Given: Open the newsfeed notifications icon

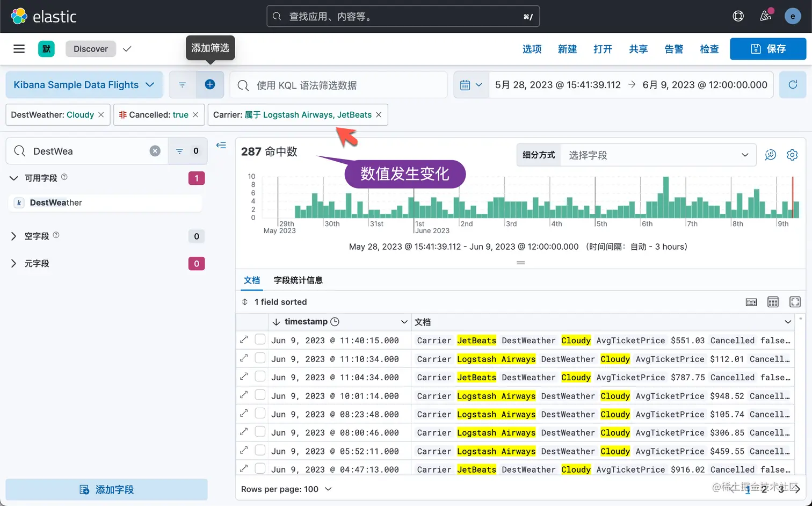Looking at the screenshot, I should [766, 16].
